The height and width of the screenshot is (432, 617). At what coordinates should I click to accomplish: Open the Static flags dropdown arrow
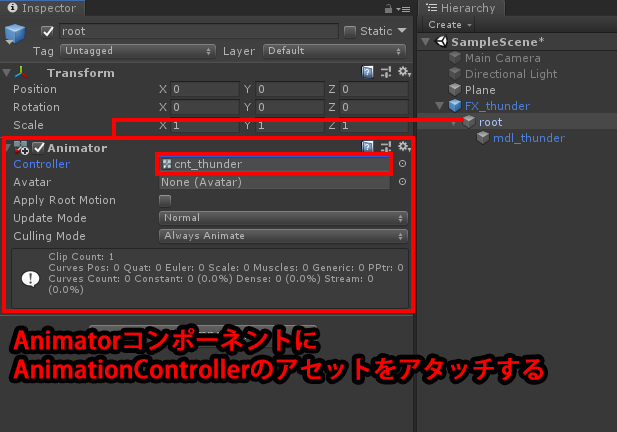tap(402, 30)
